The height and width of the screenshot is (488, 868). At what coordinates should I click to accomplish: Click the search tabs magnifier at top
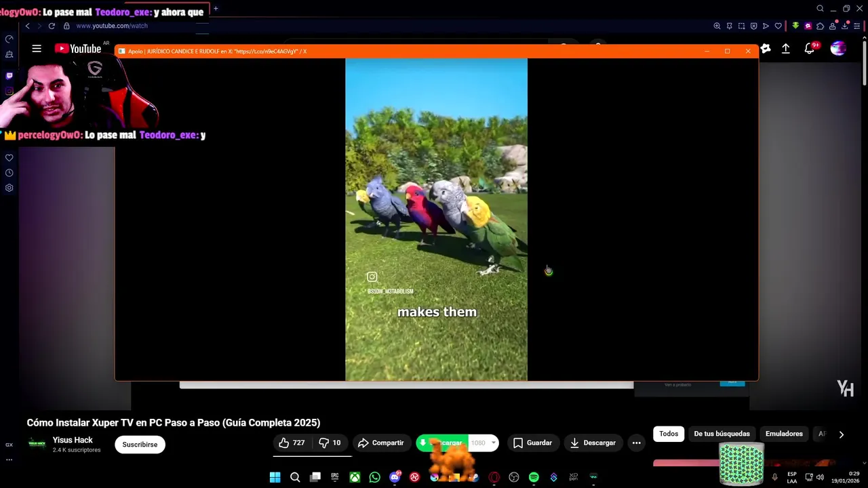coord(820,9)
